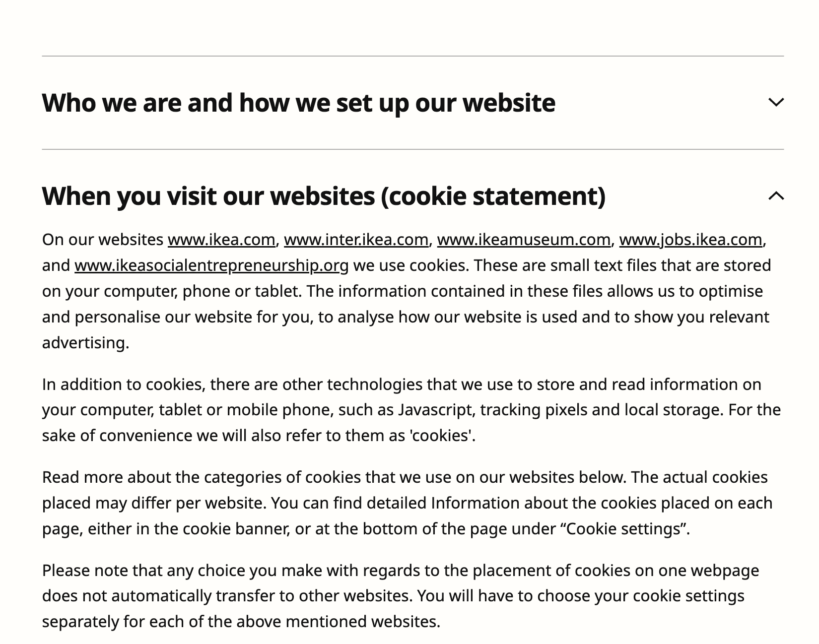Open the "Who we are and how we set up our website" heading
The width and height of the screenshot is (819, 644).
tap(298, 103)
